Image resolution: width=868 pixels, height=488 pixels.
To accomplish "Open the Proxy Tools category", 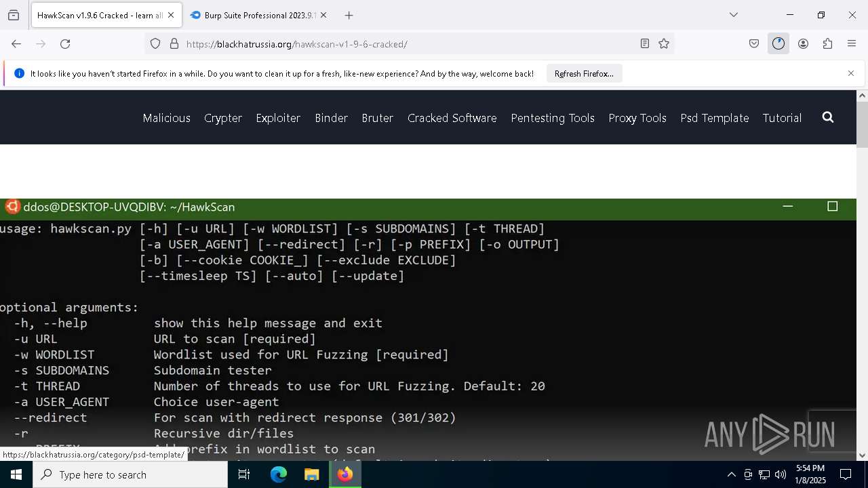I will (x=637, y=118).
